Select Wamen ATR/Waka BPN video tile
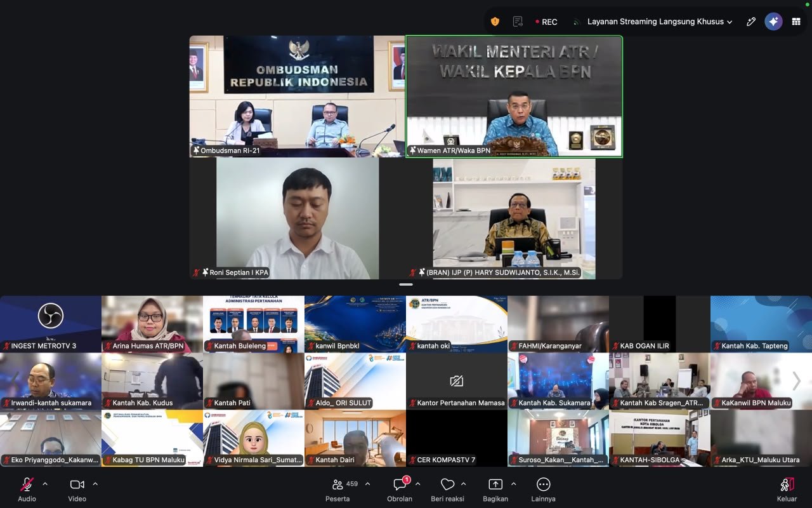Viewport: 812px width, 508px height. 514,96
